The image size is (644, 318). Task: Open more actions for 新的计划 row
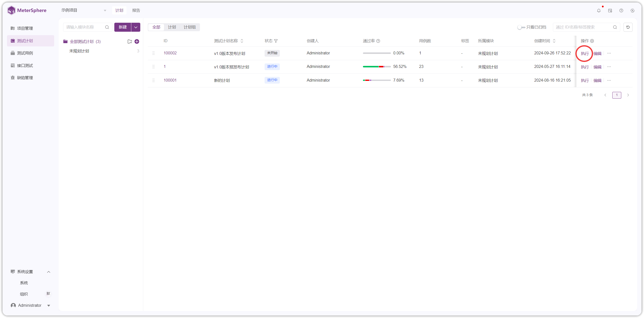pyautogui.click(x=609, y=81)
